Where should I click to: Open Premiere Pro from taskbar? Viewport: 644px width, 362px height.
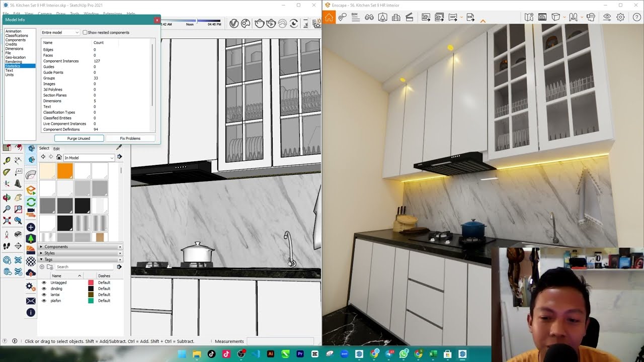pos(300,354)
